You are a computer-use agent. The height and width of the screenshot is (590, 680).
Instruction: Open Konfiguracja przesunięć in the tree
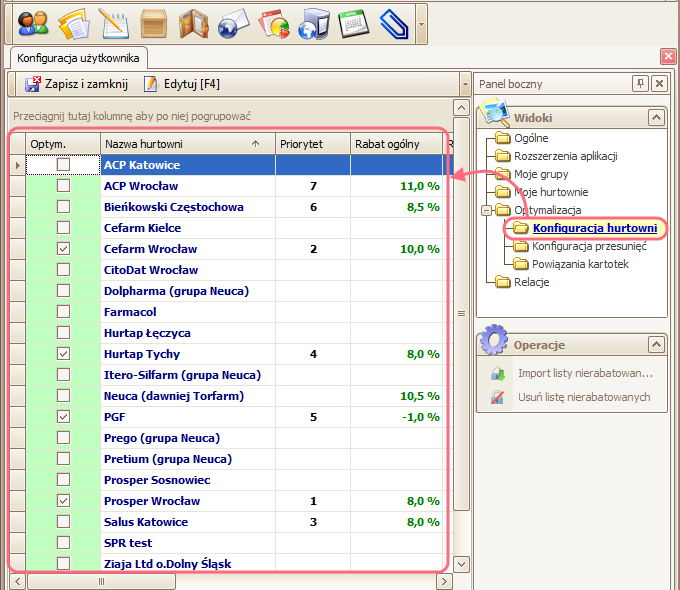(x=588, y=246)
